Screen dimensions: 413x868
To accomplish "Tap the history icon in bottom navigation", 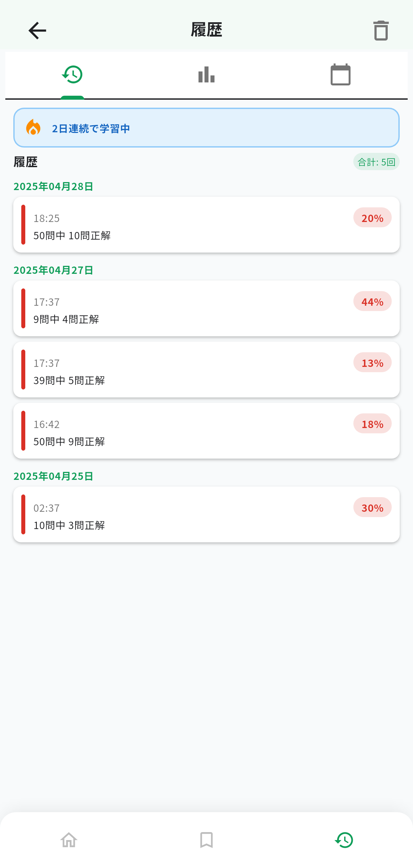I will (344, 840).
